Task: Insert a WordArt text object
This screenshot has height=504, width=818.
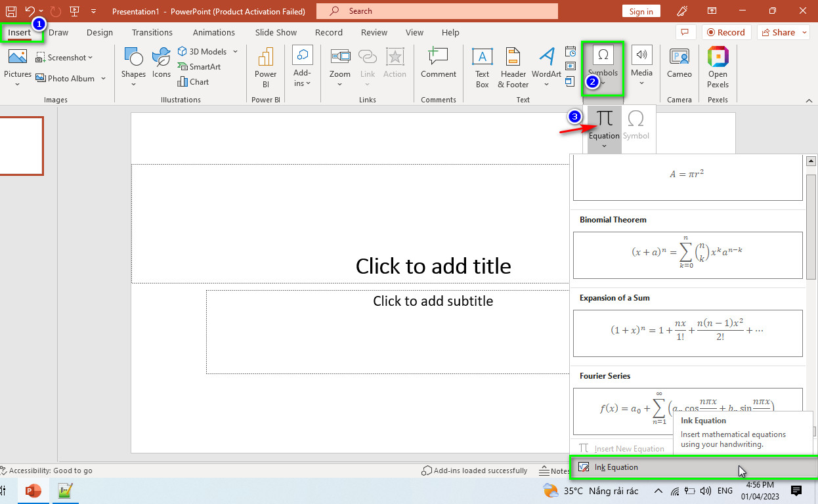Action: pos(546,67)
